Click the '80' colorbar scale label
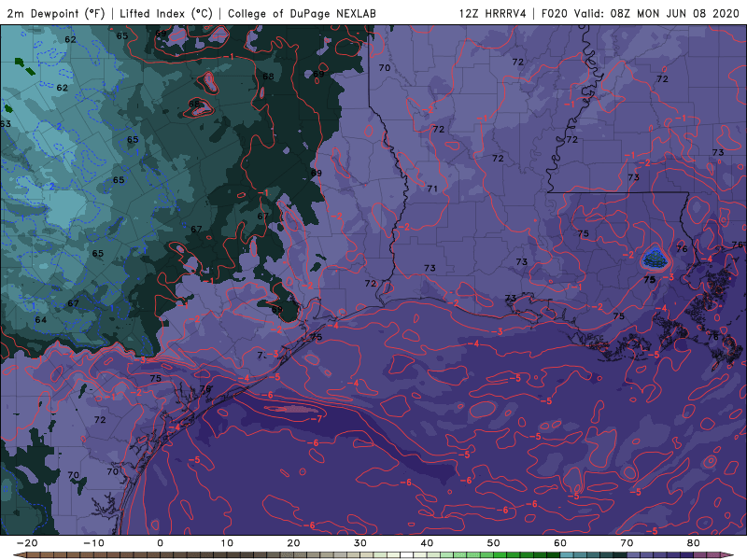Screen dimensions: 747x560 tap(694, 543)
